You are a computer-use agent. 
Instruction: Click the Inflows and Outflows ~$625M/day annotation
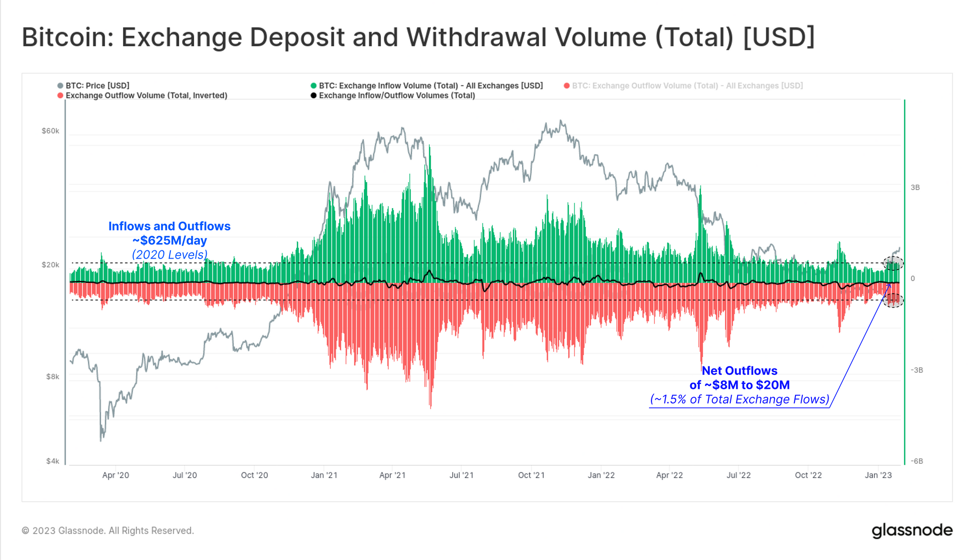click(x=169, y=240)
